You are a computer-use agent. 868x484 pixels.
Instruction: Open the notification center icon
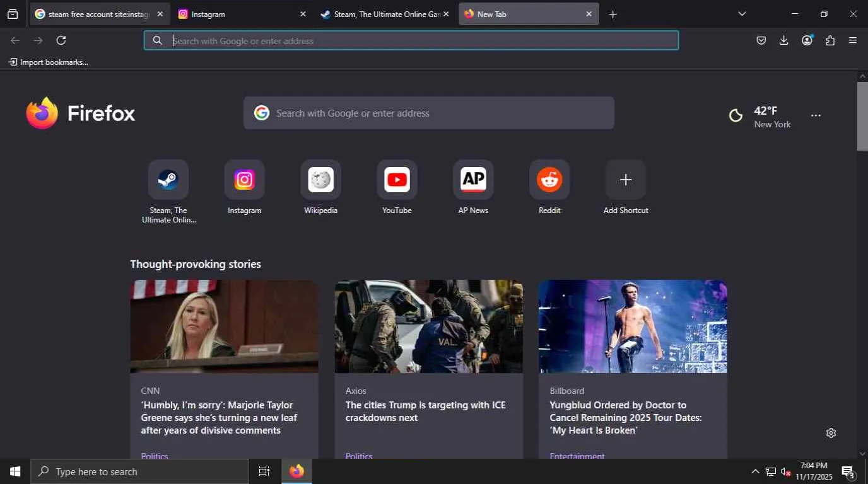coord(848,472)
